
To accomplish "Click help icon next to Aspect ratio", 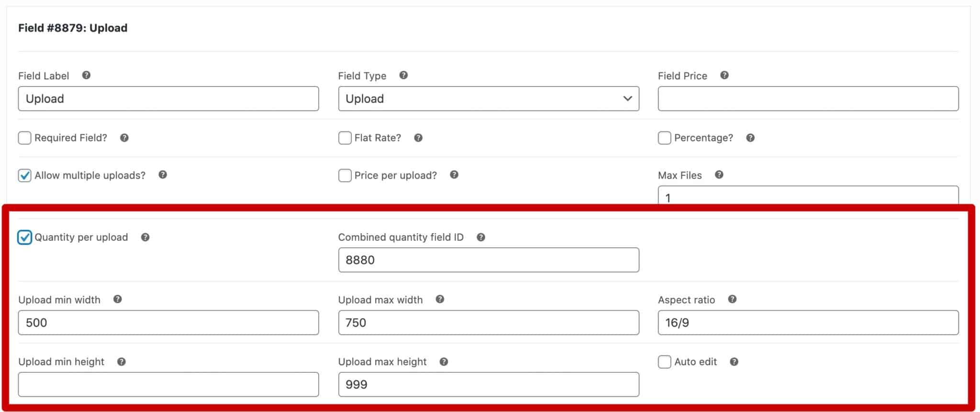I will coord(732,299).
